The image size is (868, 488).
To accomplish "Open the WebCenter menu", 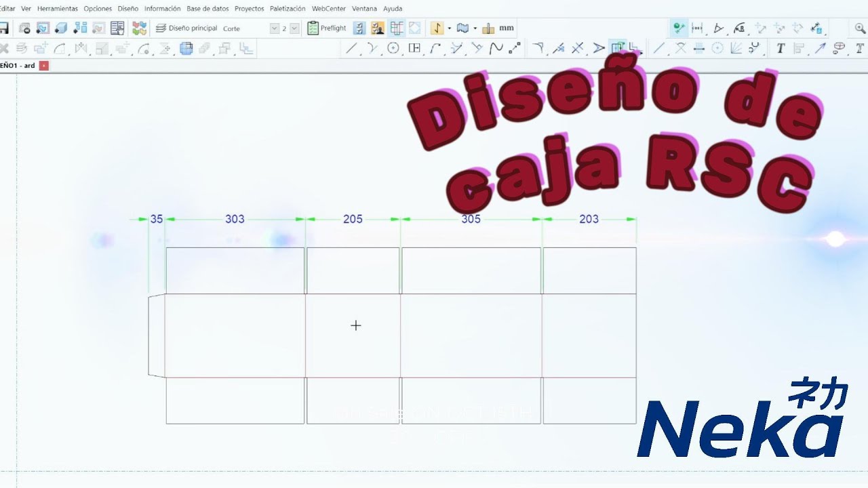I will coord(329,9).
